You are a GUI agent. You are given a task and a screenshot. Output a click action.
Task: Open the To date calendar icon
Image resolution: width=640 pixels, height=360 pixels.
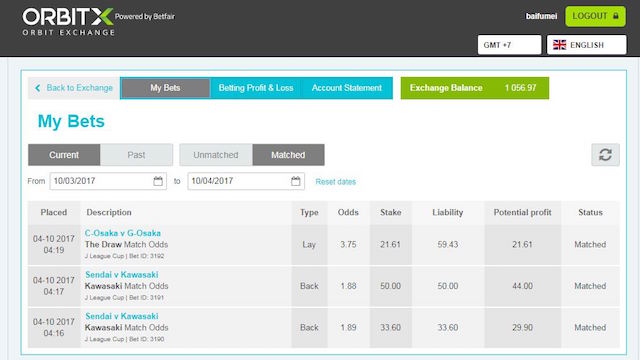(296, 181)
